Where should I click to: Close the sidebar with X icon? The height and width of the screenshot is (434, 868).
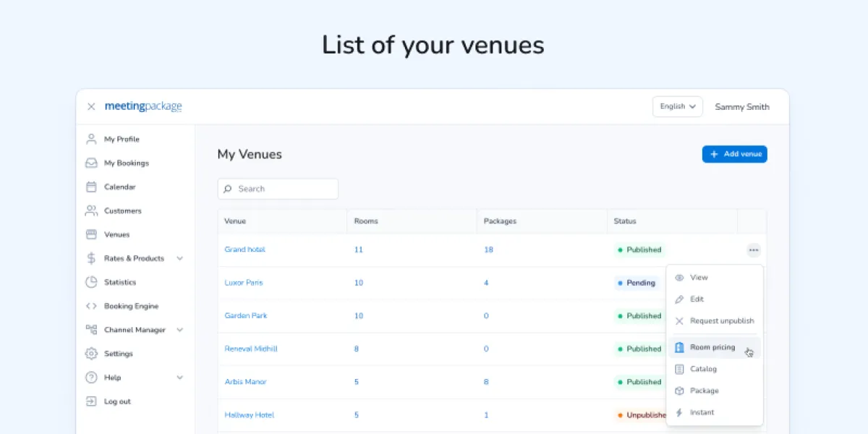[91, 106]
